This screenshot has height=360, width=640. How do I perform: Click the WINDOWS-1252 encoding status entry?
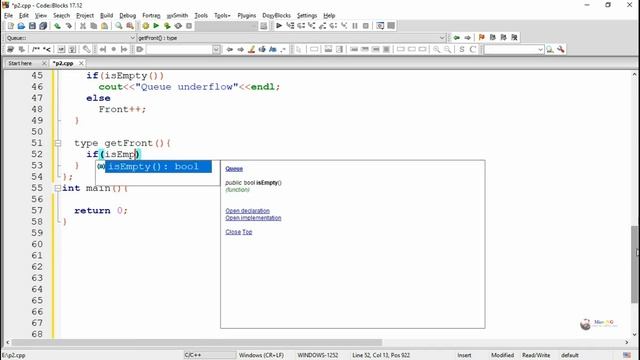[x=318, y=355]
